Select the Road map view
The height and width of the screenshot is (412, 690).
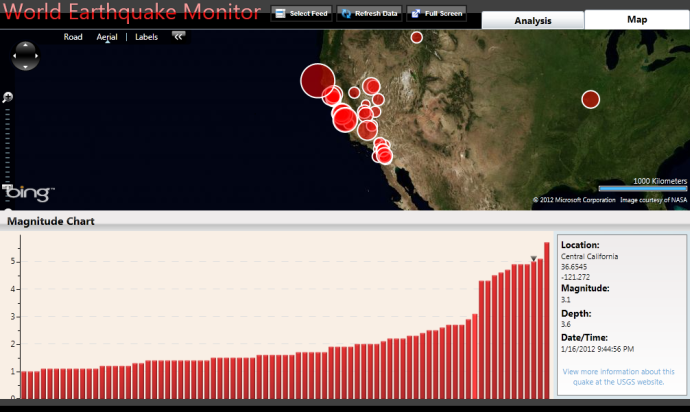[73, 37]
